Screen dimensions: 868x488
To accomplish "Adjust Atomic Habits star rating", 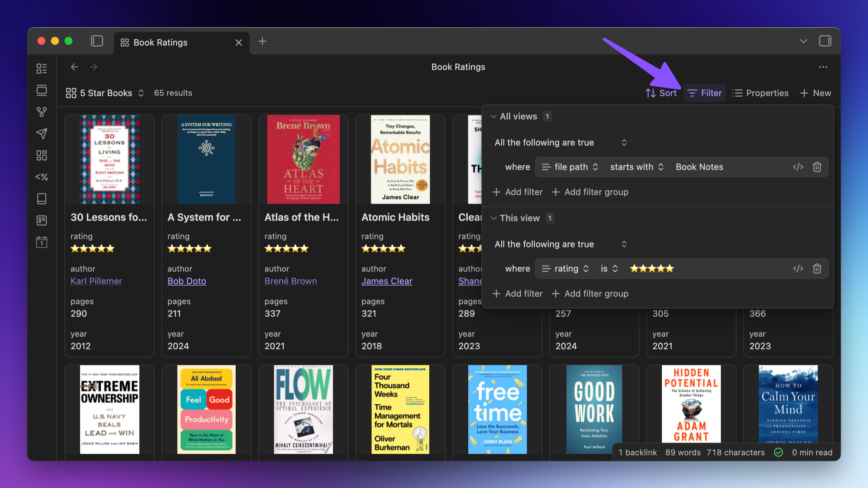I will click(383, 249).
